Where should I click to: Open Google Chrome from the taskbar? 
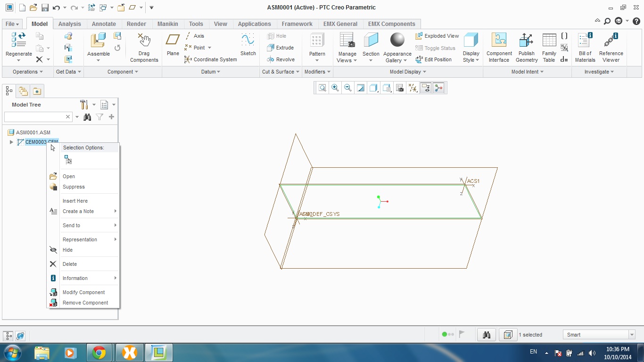point(99,353)
